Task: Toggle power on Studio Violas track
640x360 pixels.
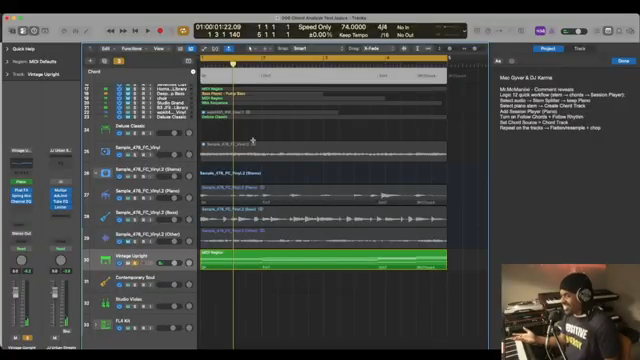Action: click(x=119, y=307)
